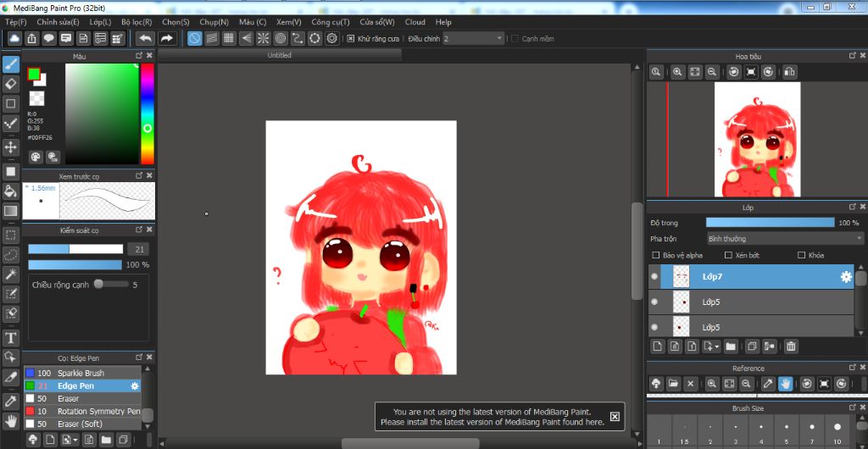
Task: Zoom in on the Navigator panel
Action: (676, 72)
